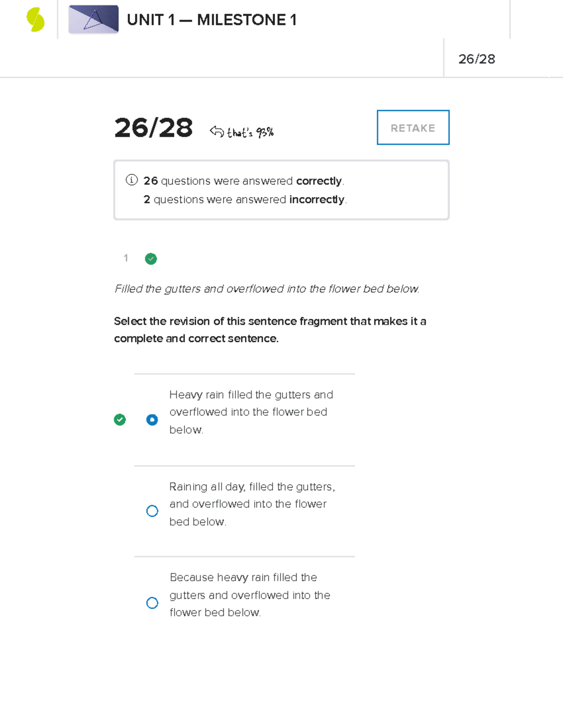Click the "Because heavy rain filled" answer text
This screenshot has width=563, height=728.
coord(250,595)
